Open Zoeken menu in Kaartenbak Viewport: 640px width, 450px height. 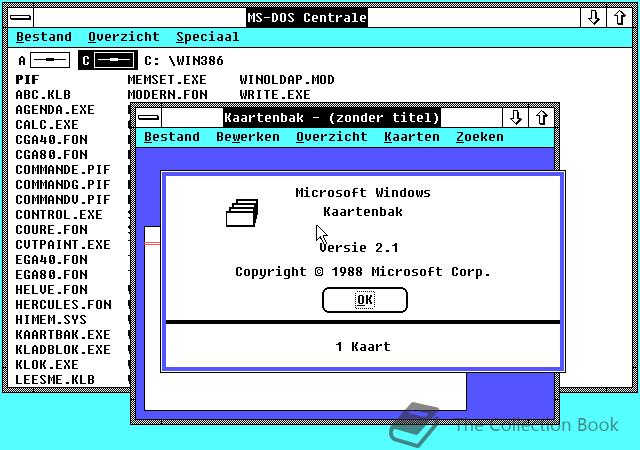click(x=480, y=137)
